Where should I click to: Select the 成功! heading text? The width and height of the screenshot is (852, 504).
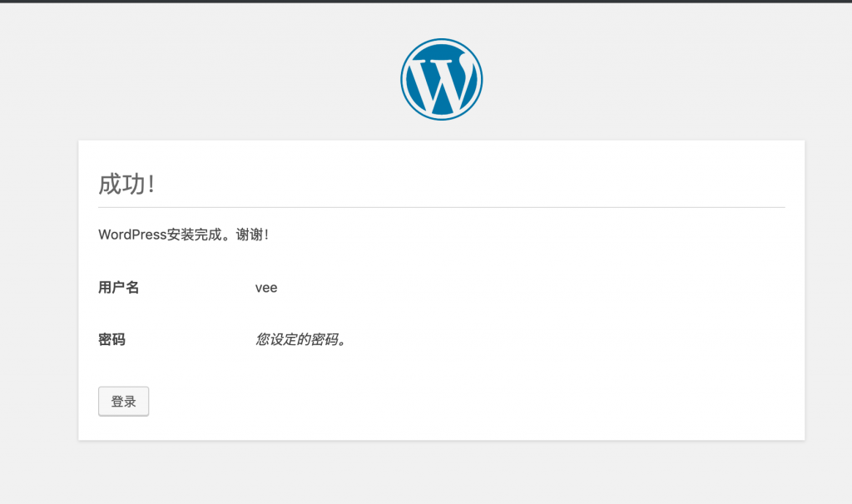point(126,184)
